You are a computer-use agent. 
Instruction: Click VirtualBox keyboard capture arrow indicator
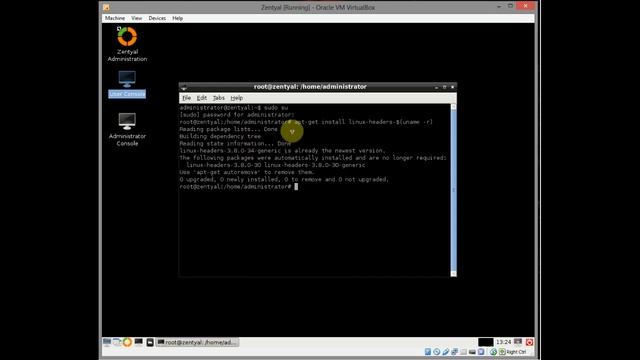coord(502,352)
